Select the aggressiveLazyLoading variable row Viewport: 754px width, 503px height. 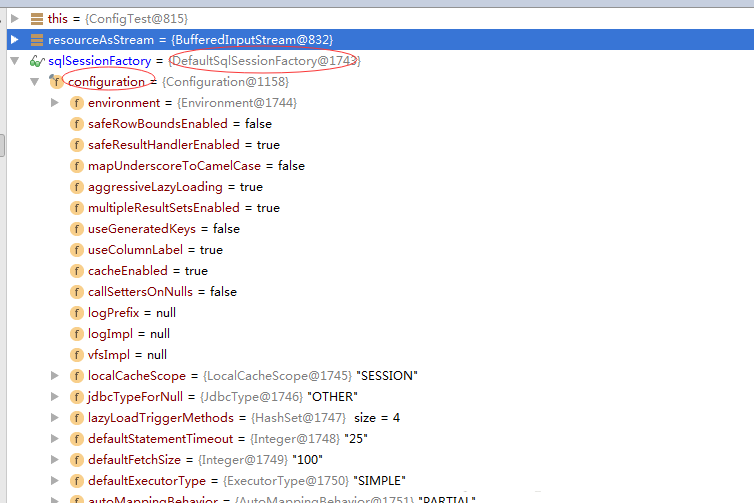[x=175, y=187]
